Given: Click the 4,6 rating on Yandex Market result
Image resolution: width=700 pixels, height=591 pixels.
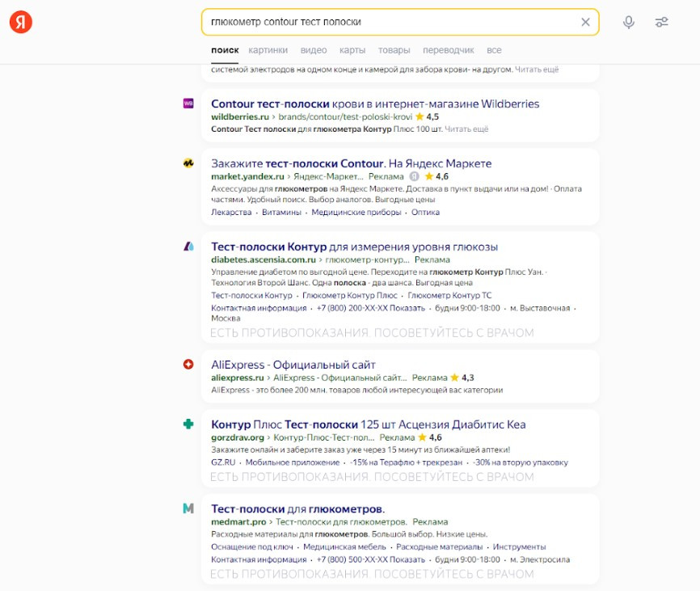Looking at the screenshot, I should (x=436, y=176).
